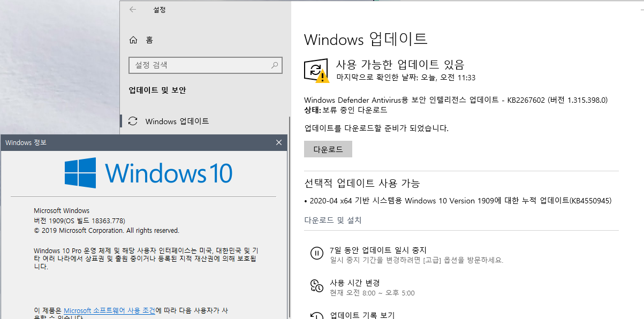Open 홈 in Settings sidebar
This screenshot has width=644, height=319.
pyautogui.click(x=149, y=40)
